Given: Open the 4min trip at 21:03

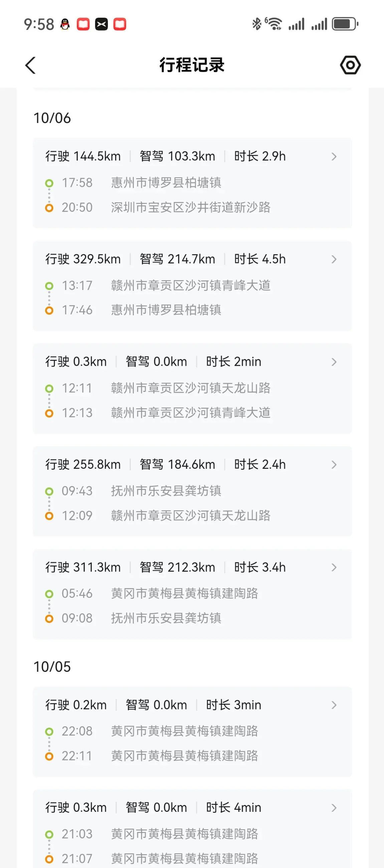Looking at the screenshot, I should [334, 808].
